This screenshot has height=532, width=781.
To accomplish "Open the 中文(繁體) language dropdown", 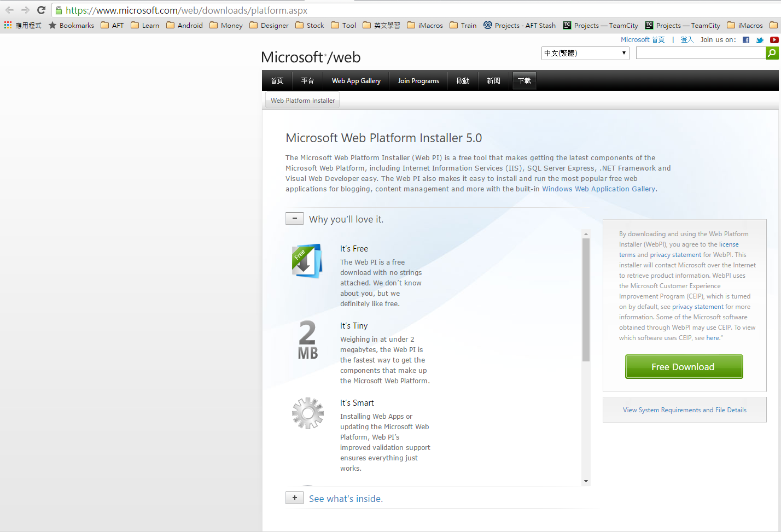I will [585, 53].
